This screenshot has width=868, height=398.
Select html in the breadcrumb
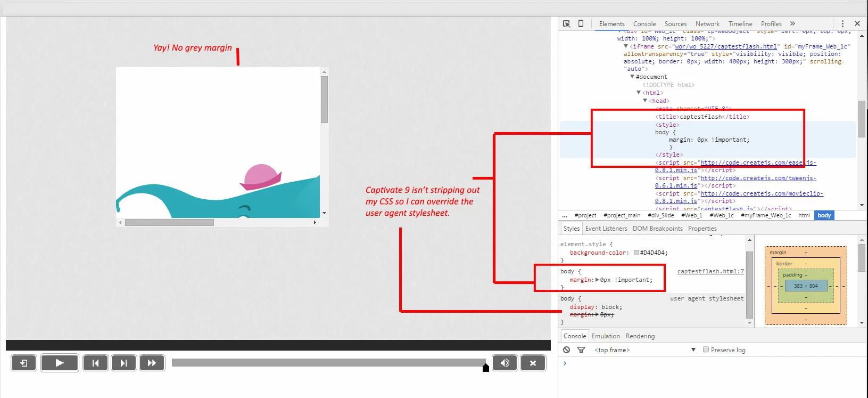click(x=804, y=215)
